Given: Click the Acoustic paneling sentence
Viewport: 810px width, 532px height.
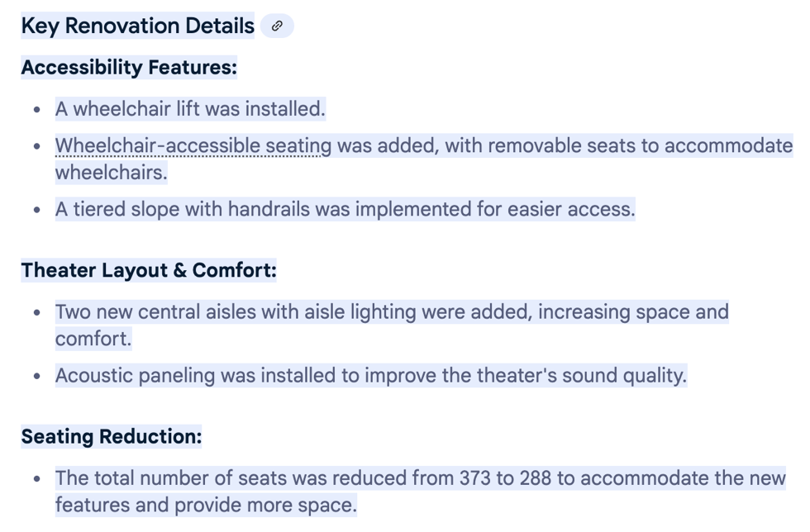Looking at the screenshot, I should 370,375.
